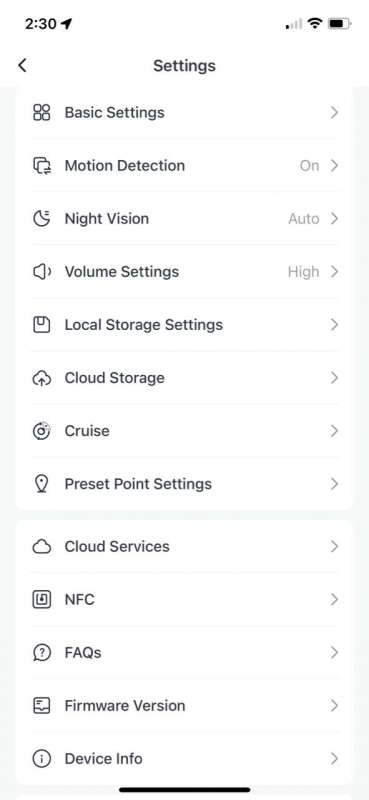This screenshot has width=369, height=800.
Task: Open the Firmware Version entry
Action: pos(184,706)
